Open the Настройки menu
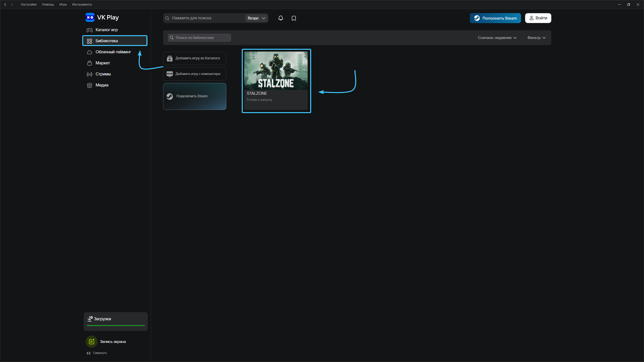 (x=29, y=5)
